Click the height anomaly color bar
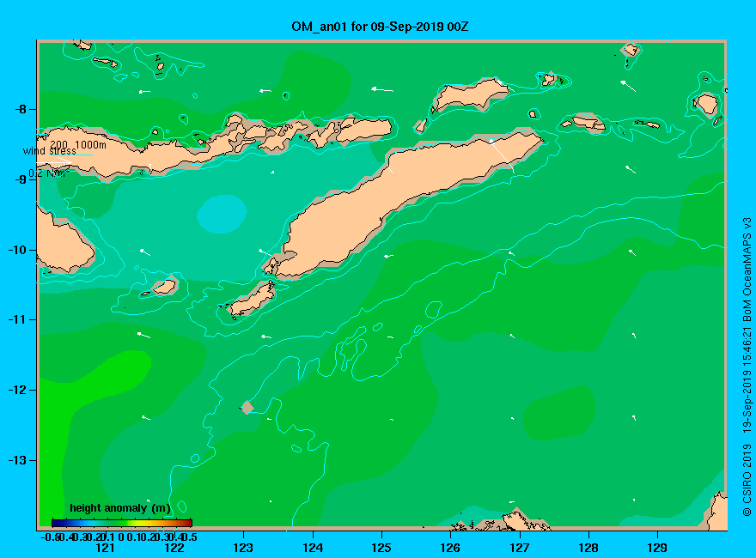 click(122, 523)
